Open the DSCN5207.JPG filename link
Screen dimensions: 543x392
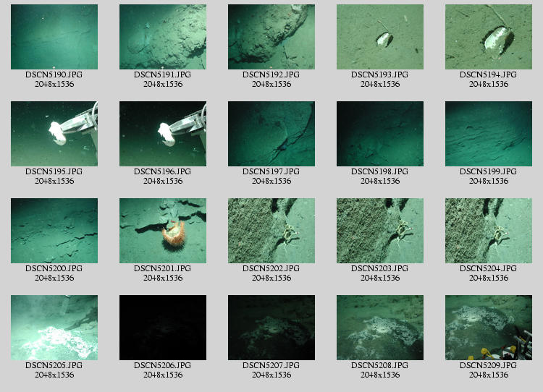271,365
